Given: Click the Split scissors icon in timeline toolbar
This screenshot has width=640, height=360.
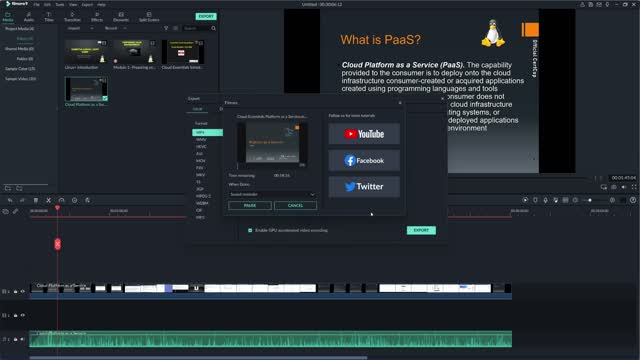Looking at the screenshot, I should click(49, 200).
